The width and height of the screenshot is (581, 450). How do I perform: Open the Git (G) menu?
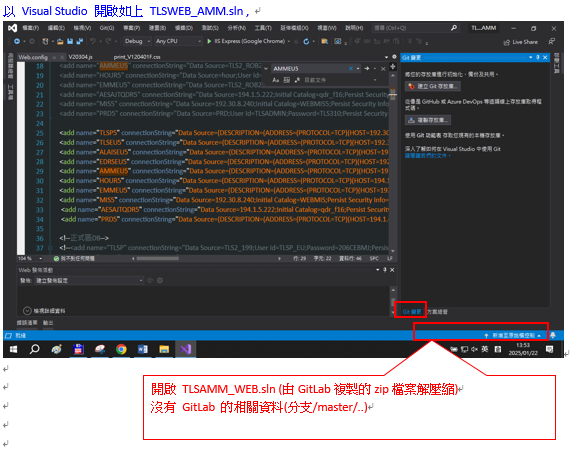coord(107,28)
